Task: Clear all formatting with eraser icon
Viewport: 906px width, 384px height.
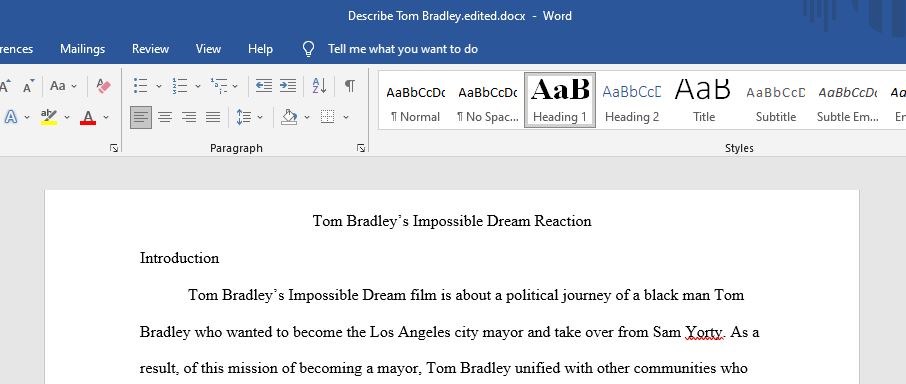Action: tap(103, 86)
